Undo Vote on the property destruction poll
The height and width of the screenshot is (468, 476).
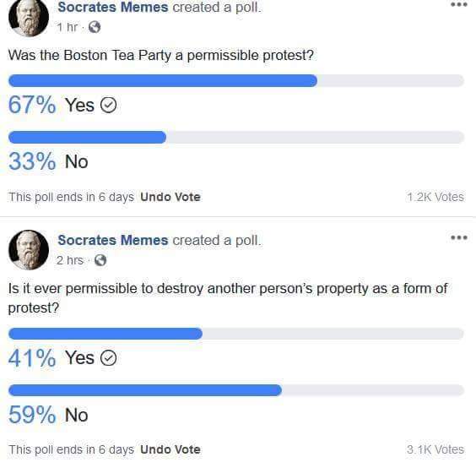pyautogui.click(x=170, y=449)
